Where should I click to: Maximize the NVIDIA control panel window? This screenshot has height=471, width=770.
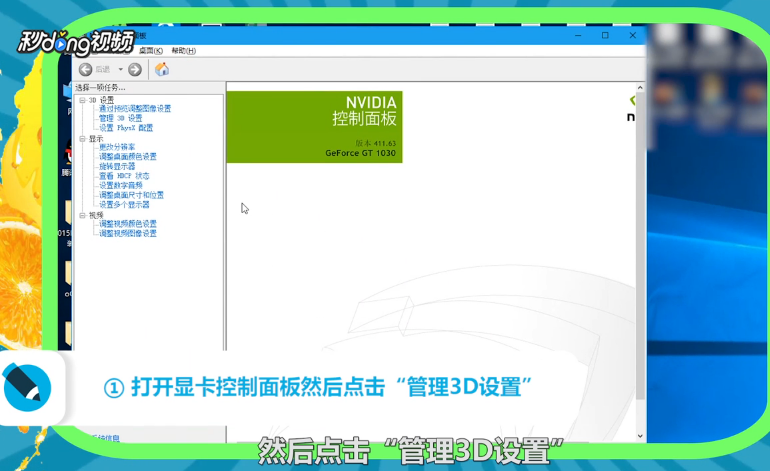(605, 35)
